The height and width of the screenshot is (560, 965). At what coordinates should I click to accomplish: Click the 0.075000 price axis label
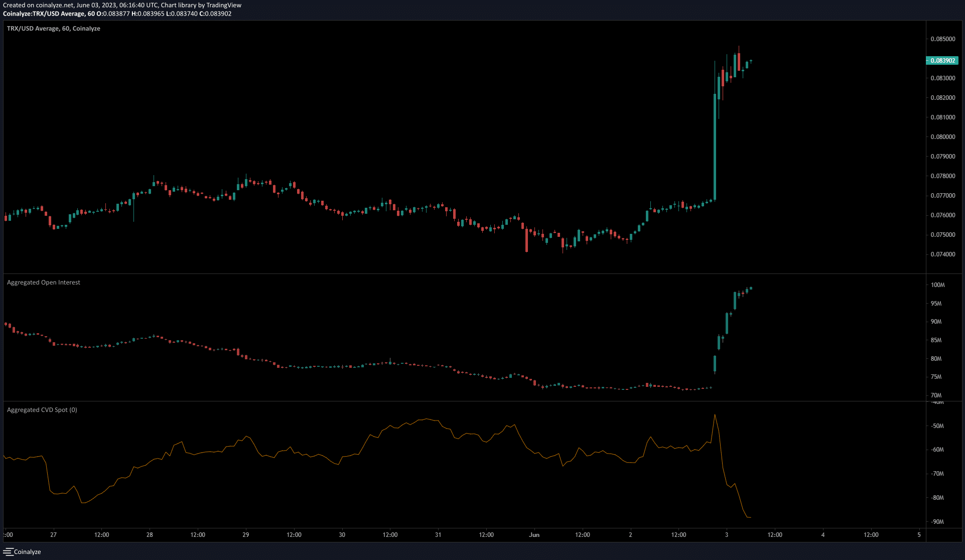click(943, 235)
